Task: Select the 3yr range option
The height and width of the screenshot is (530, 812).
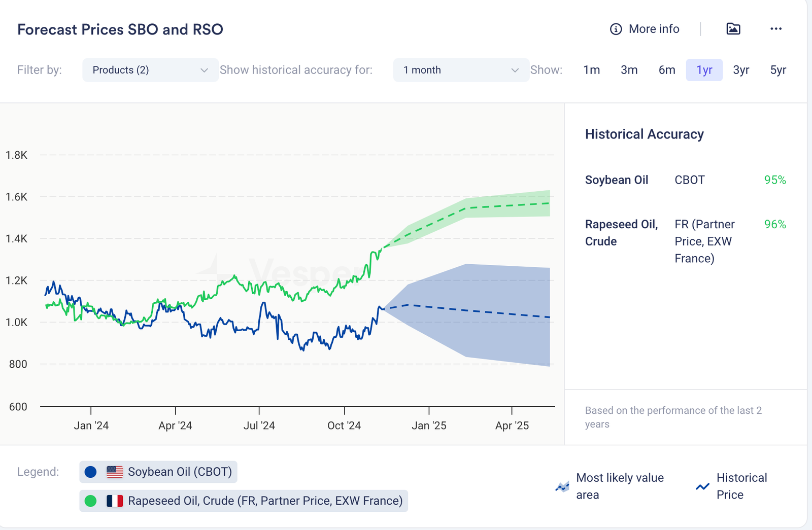Action: tap(741, 70)
